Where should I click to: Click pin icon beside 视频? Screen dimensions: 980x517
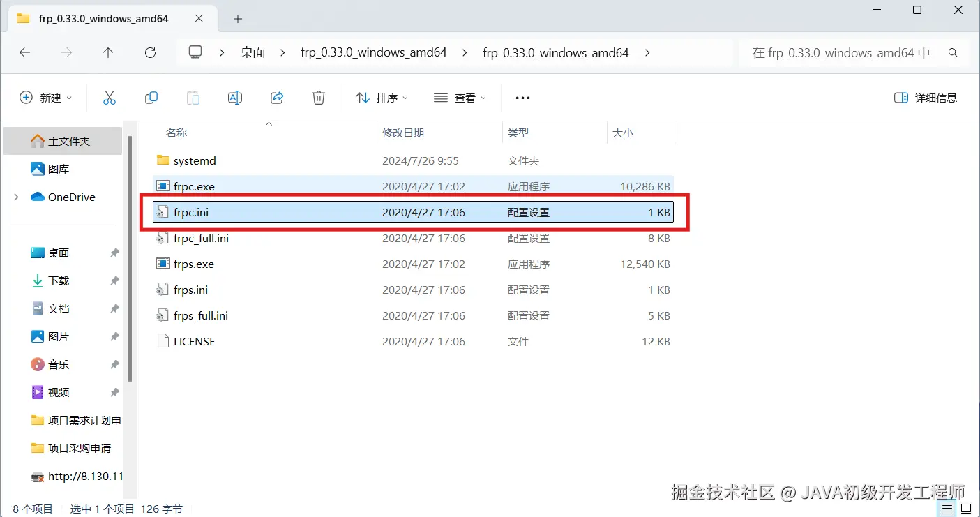(x=114, y=392)
